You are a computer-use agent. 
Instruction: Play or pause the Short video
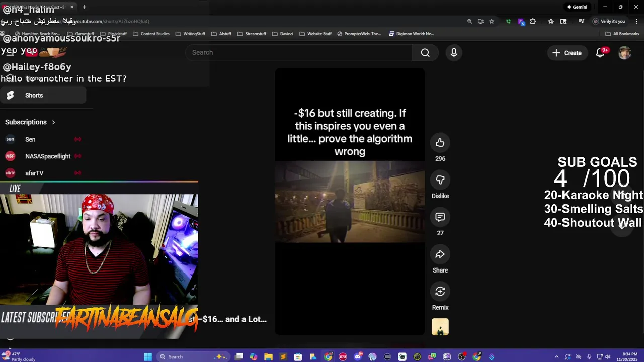point(350,202)
